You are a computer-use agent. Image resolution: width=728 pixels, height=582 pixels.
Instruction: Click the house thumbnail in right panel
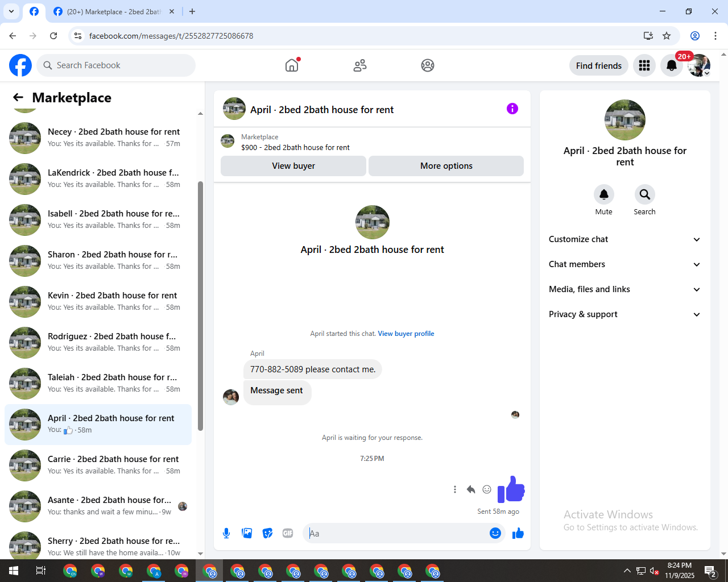click(625, 120)
